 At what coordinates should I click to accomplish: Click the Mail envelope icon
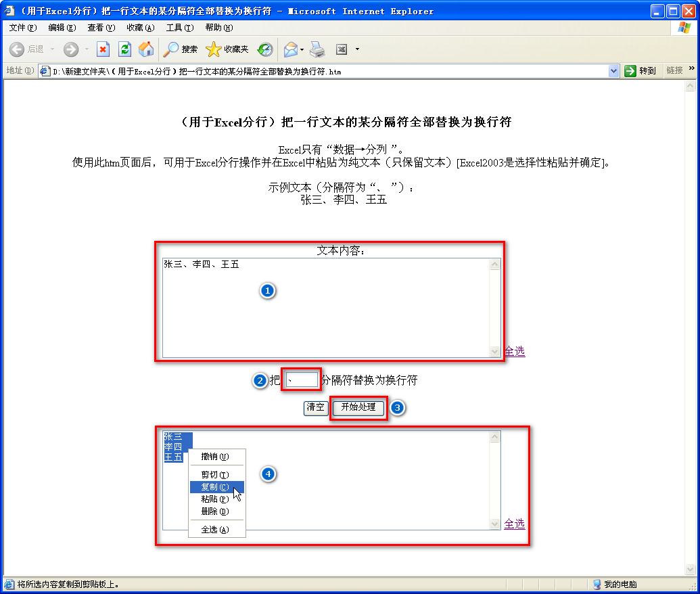pos(291,49)
